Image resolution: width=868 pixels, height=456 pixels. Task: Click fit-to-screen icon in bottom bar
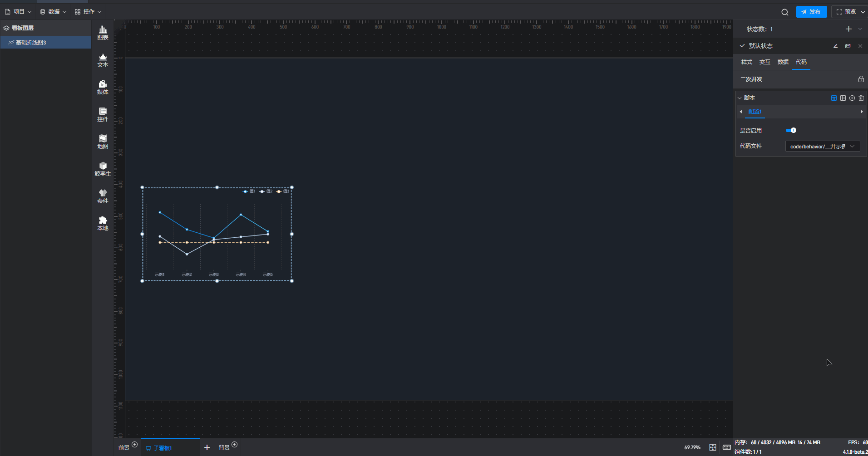click(x=713, y=447)
